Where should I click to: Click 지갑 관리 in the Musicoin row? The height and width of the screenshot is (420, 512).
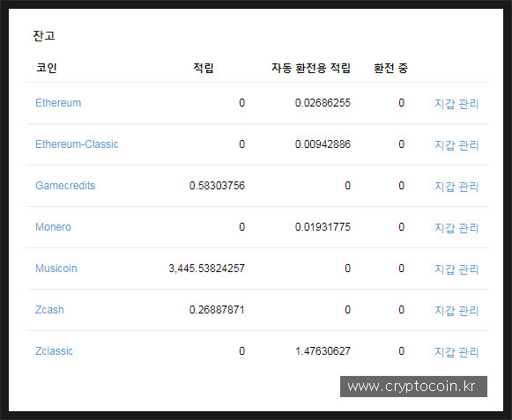coord(456,269)
